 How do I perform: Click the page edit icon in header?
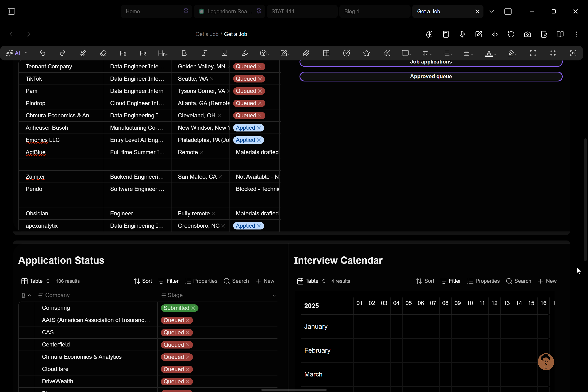(544, 34)
